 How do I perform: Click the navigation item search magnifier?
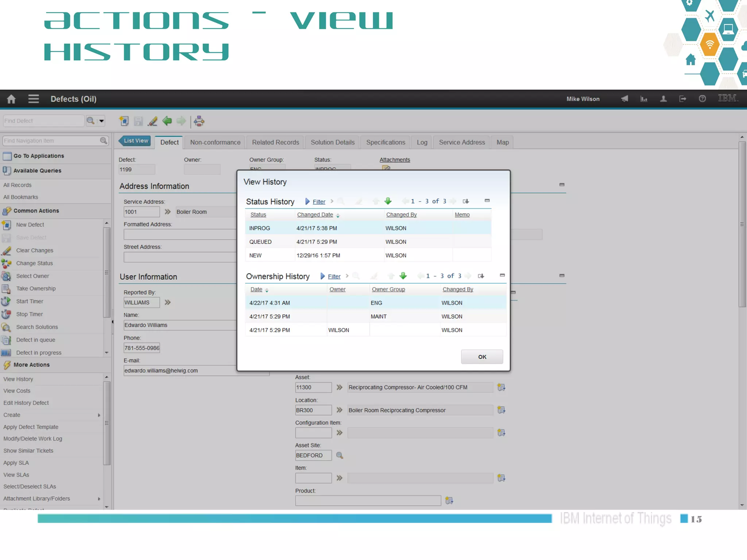104,141
